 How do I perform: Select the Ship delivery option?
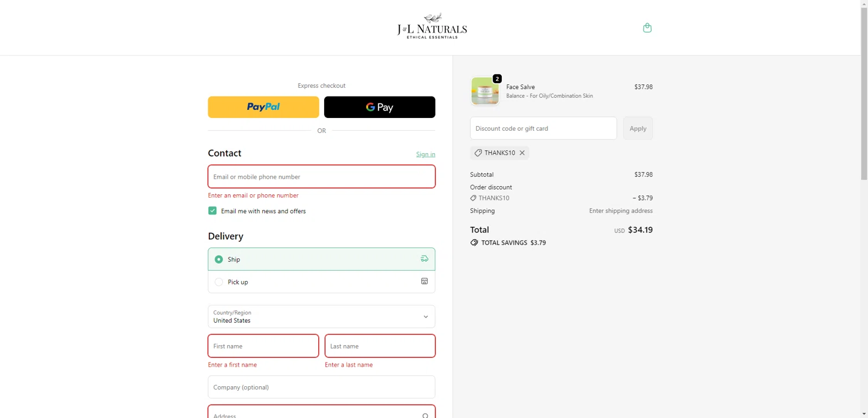tap(321, 259)
